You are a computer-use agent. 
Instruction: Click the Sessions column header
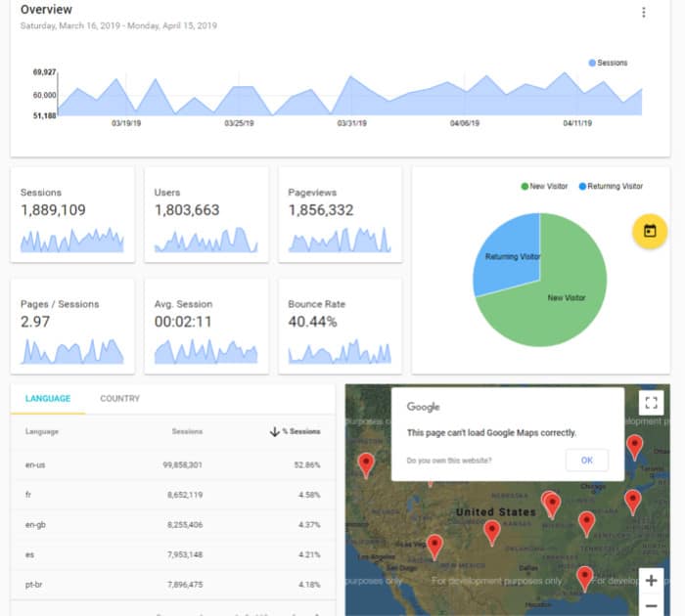click(187, 431)
